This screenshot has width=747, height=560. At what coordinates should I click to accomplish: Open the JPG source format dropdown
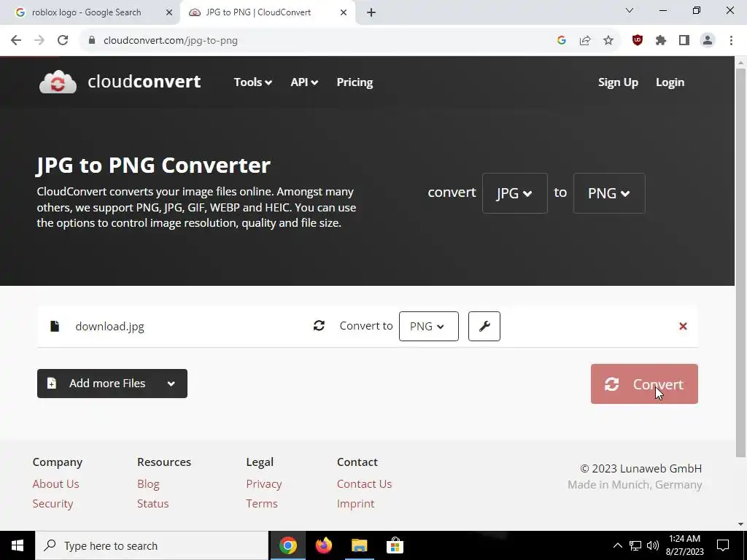tap(514, 193)
